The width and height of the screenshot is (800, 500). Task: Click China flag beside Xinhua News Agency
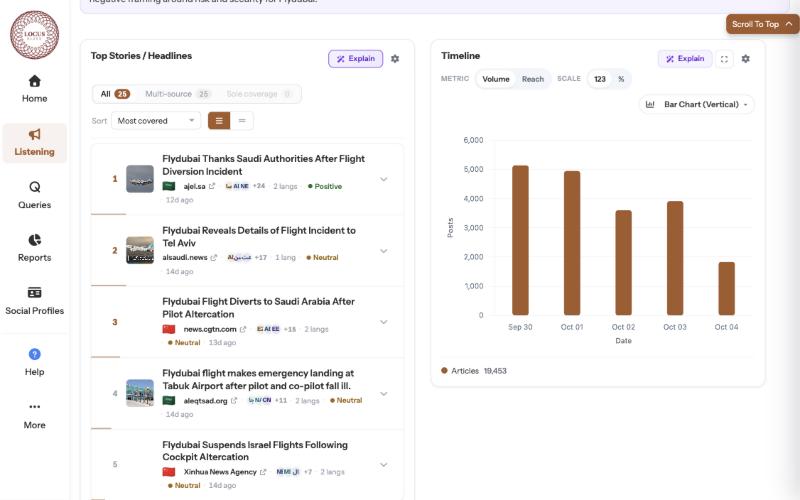tap(169, 472)
